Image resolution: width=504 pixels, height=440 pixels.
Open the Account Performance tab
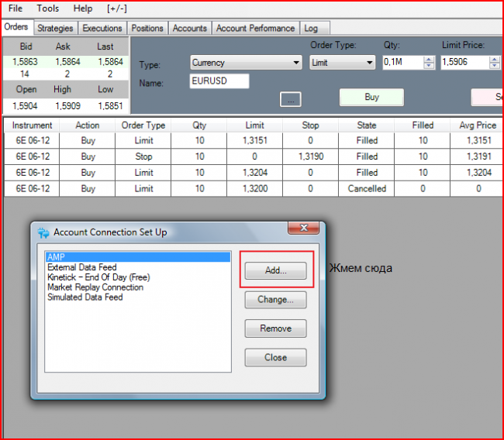click(255, 29)
